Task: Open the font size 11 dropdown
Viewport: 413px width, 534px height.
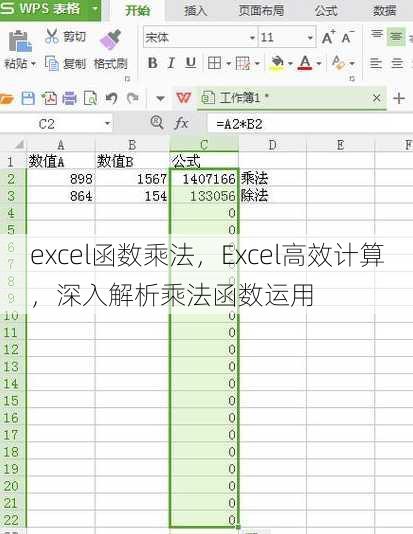Action: [310, 37]
